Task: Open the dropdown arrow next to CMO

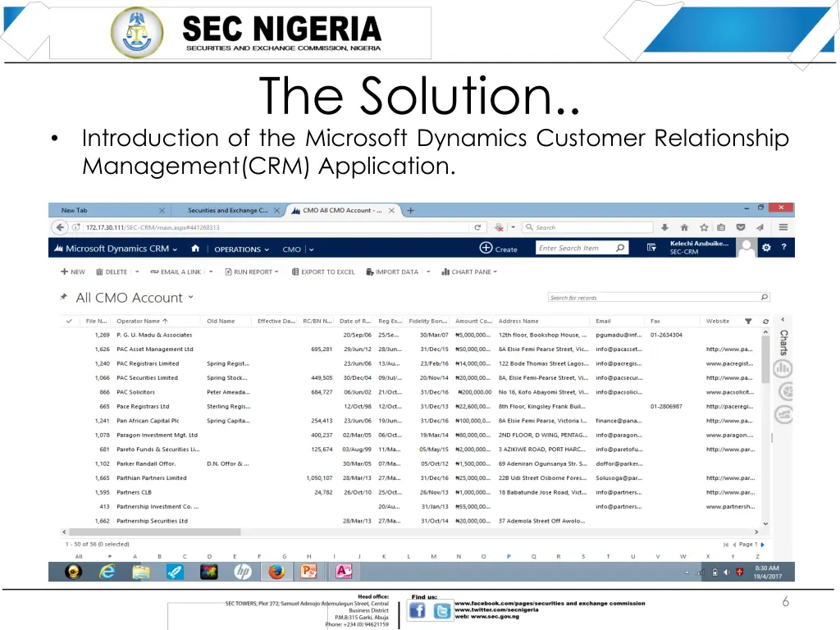Action: point(311,249)
